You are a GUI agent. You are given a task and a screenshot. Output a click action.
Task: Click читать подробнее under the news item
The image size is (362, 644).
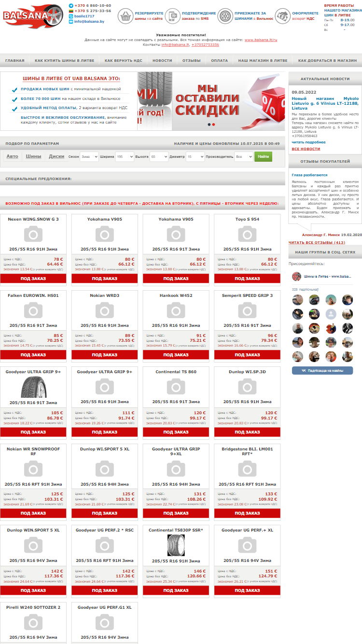pyautogui.click(x=309, y=142)
